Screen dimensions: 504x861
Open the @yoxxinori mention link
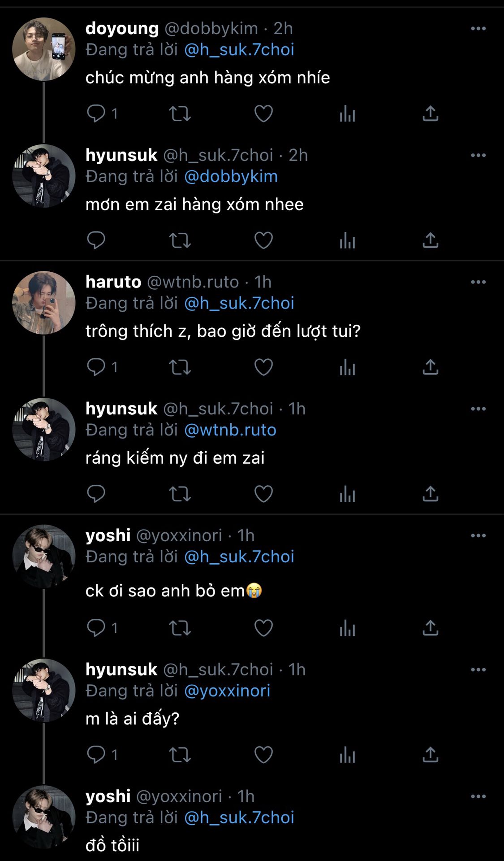[227, 691]
